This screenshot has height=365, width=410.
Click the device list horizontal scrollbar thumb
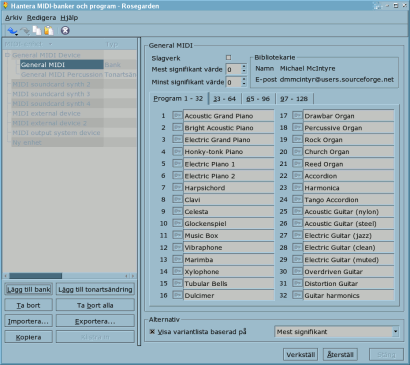click(36, 276)
